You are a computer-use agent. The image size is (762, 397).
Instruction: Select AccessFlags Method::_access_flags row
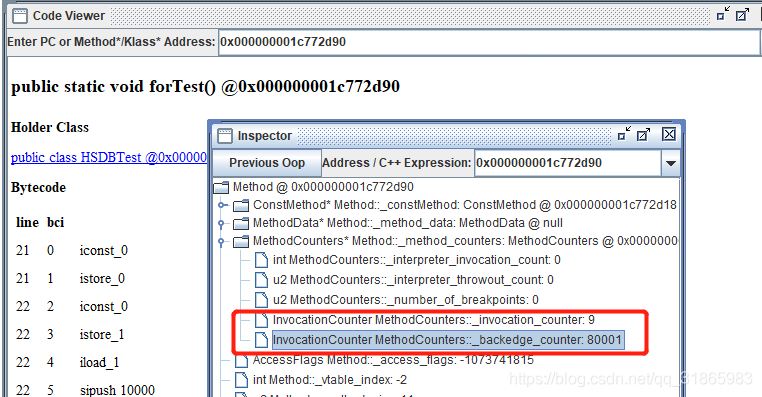tap(393, 360)
